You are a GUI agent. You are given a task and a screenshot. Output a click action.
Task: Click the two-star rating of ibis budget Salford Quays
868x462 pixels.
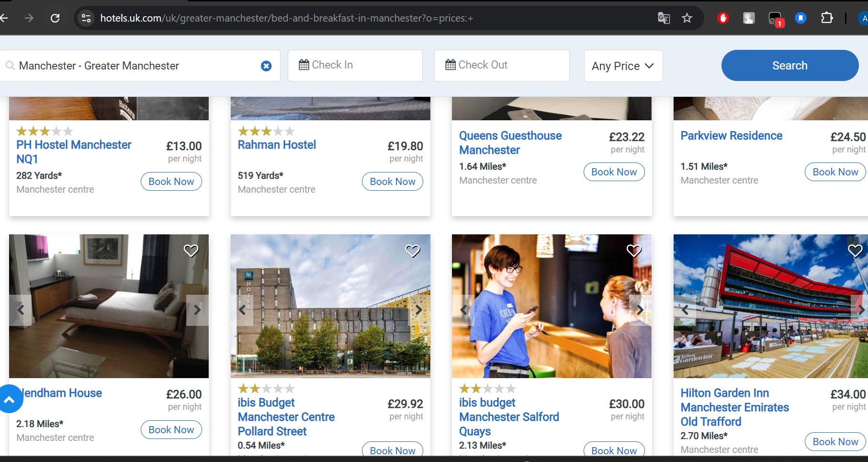click(x=487, y=389)
